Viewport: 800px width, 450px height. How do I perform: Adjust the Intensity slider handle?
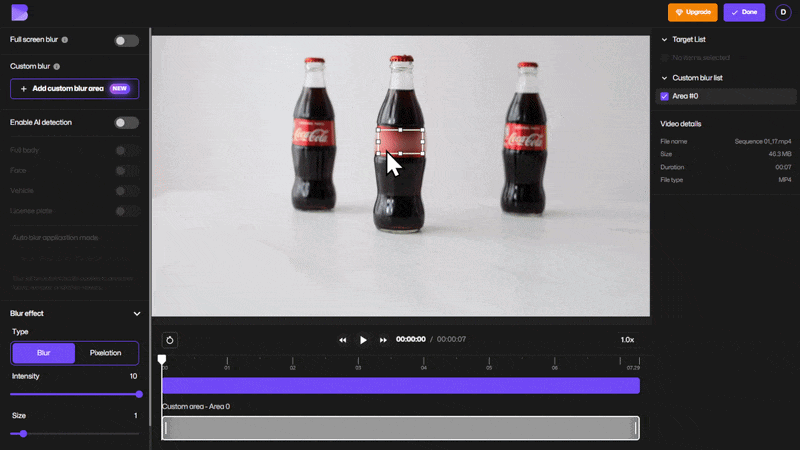139,394
